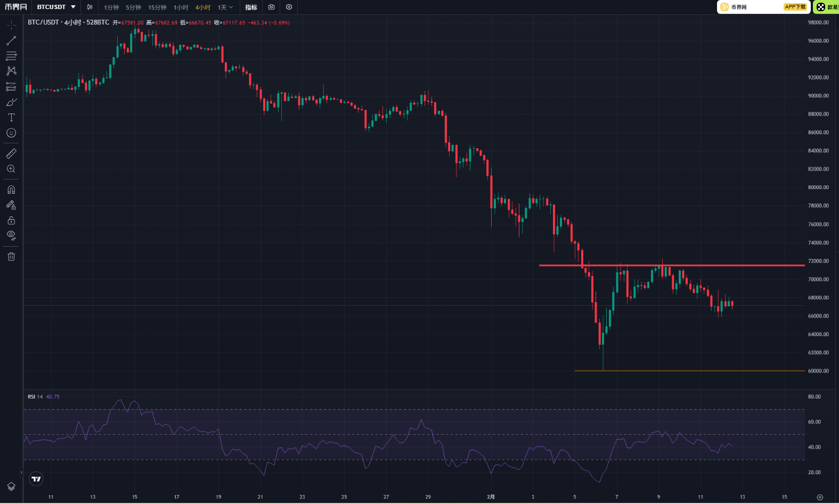Delete drawings with the trash icon
The height and width of the screenshot is (504, 839).
11,256
